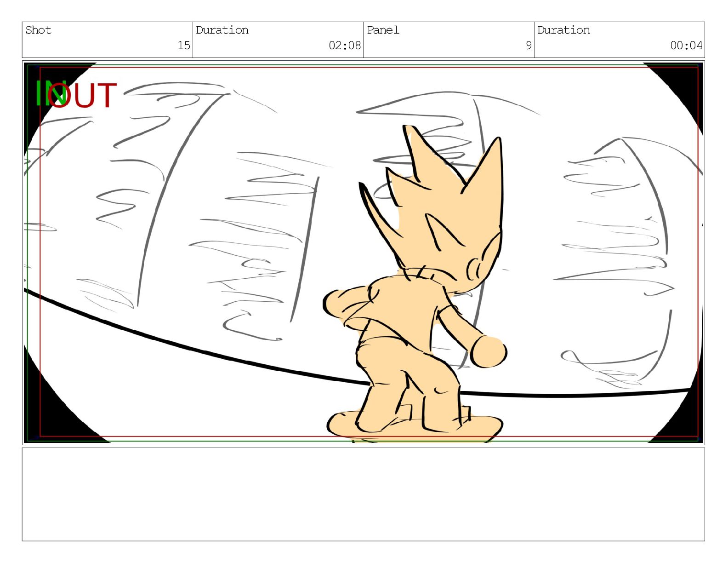
Task: Select the panel number 9
Action: 529,46
